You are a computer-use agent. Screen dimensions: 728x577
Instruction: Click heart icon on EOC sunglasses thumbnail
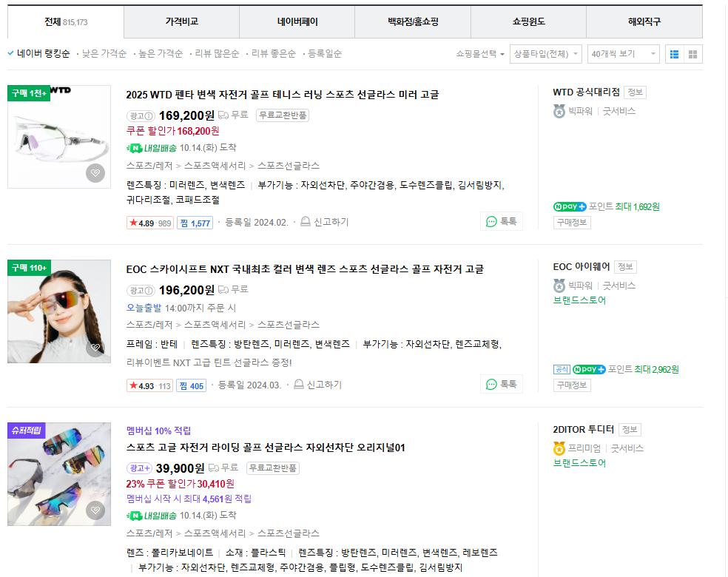pyautogui.click(x=95, y=347)
